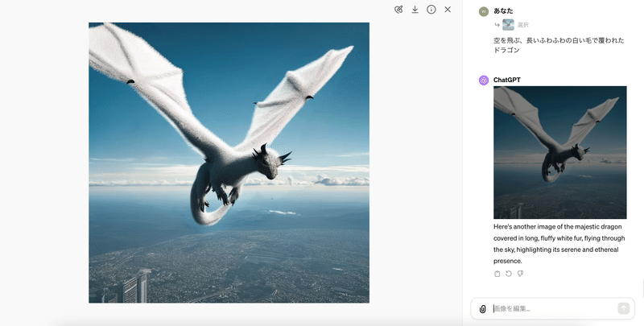Focus the 画像を編集 input field
The height and width of the screenshot is (326, 644).
coord(553,309)
